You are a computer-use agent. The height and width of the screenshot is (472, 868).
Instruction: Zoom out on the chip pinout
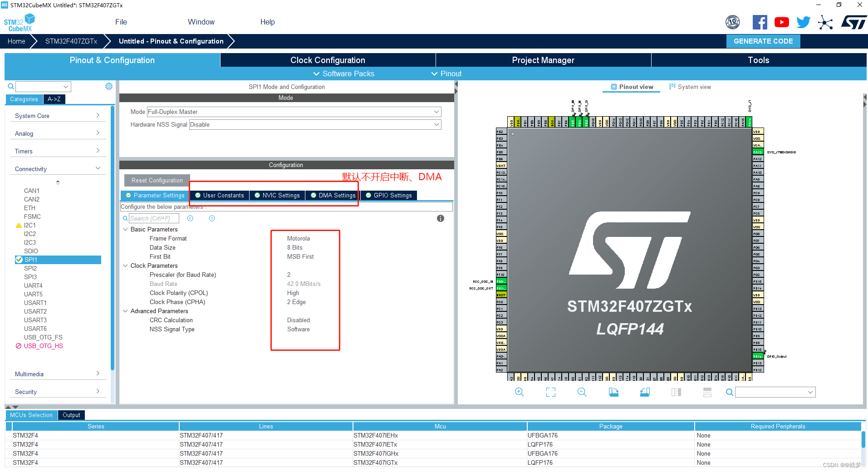[582, 392]
